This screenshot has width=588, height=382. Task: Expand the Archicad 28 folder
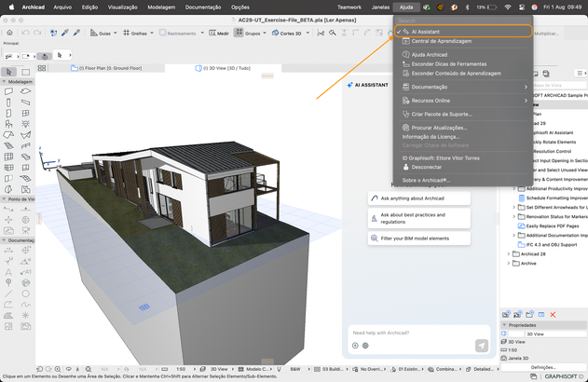509,253
